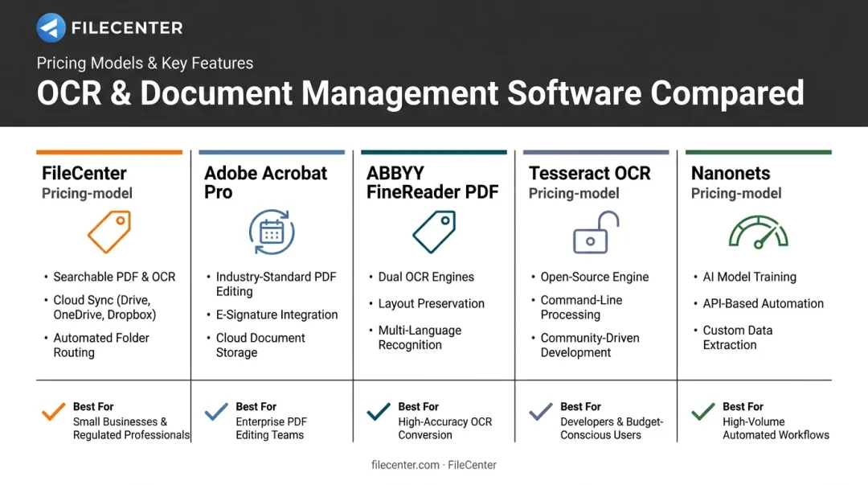Image resolution: width=868 pixels, height=485 pixels.
Task: Click the 'AI Model Training' bullet
Action: [750, 277]
